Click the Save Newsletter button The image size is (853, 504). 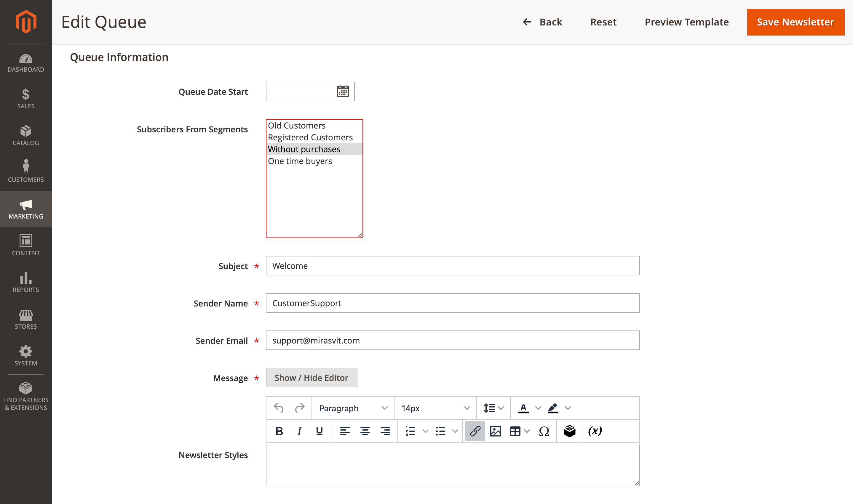[x=795, y=22]
